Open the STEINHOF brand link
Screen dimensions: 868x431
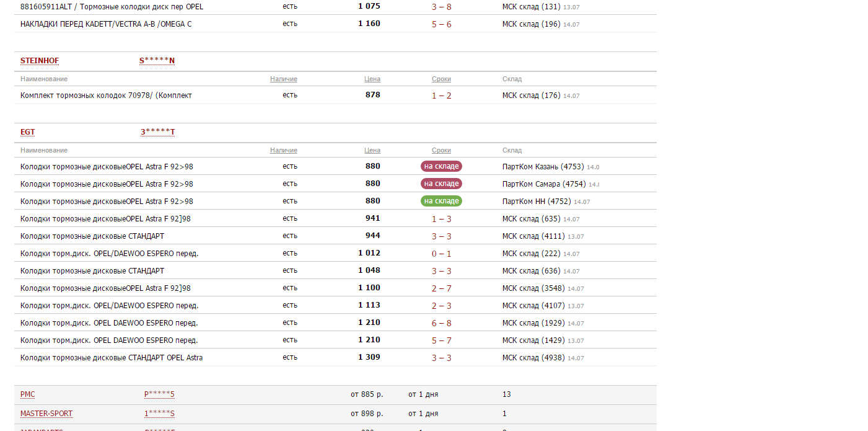[40, 61]
